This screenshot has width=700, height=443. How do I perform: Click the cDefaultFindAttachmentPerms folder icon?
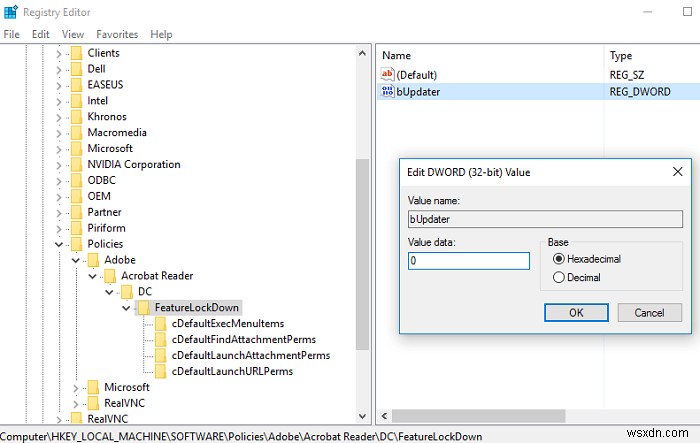coord(161,340)
